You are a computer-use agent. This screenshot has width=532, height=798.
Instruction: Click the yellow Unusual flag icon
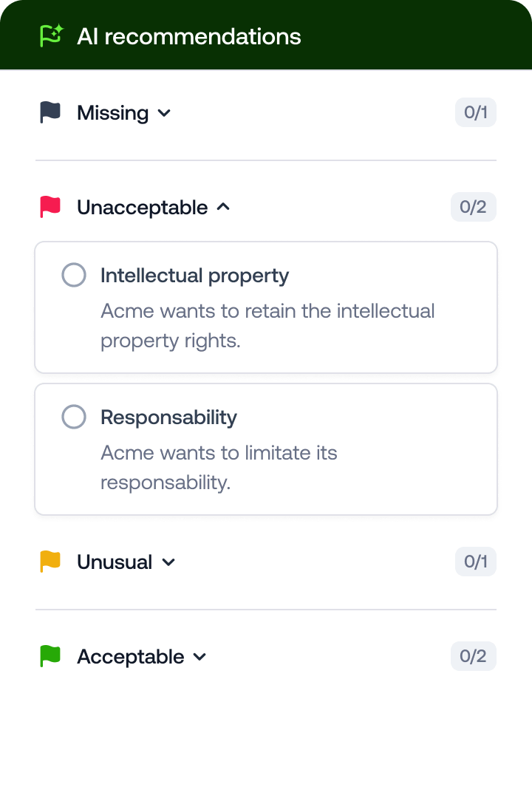pos(50,562)
